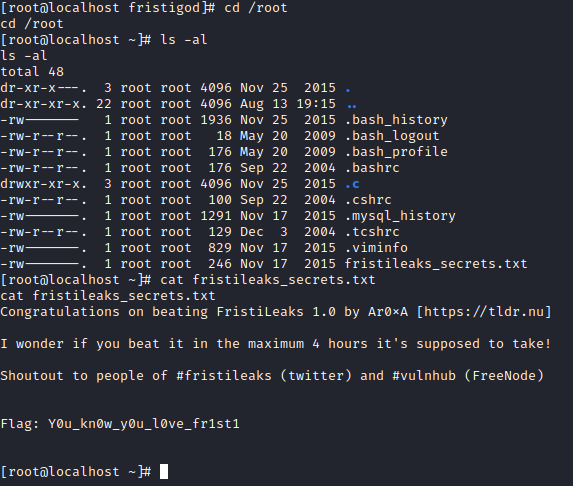Click fristileaks_secrets.txt in the directory listing

(x=436, y=263)
